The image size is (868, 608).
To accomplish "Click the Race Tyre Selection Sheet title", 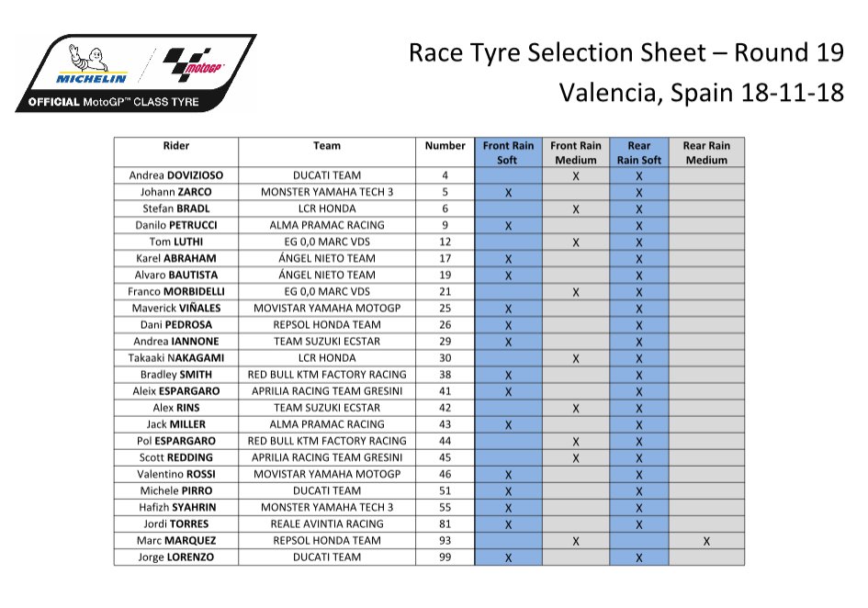I will [626, 54].
